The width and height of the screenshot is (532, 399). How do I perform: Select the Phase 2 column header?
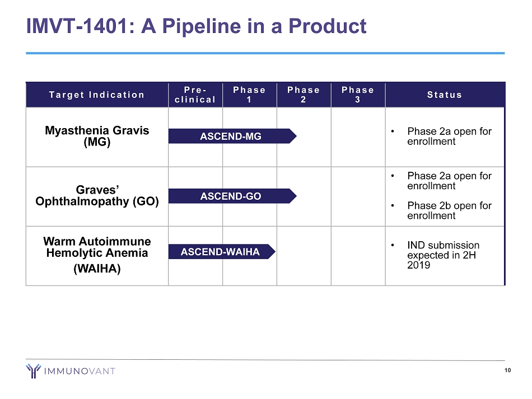coord(304,95)
